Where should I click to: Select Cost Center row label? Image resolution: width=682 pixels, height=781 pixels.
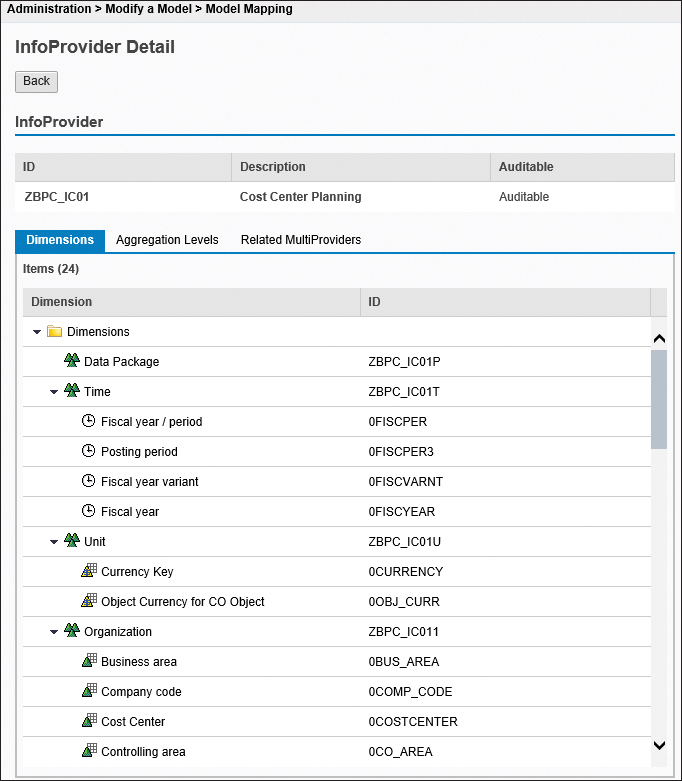tap(133, 722)
